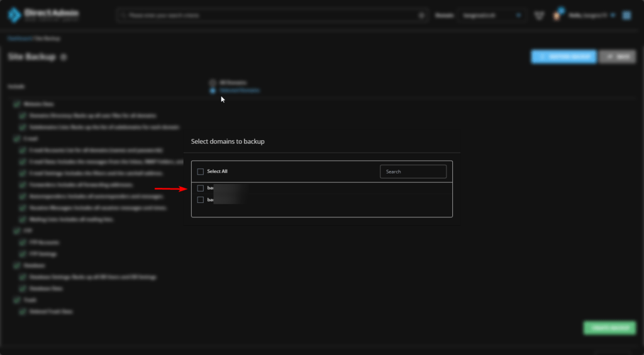This screenshot has width=644, height=355.
Task: Toggle the Website Data checkbox
Action: click(x=16, y=104)
